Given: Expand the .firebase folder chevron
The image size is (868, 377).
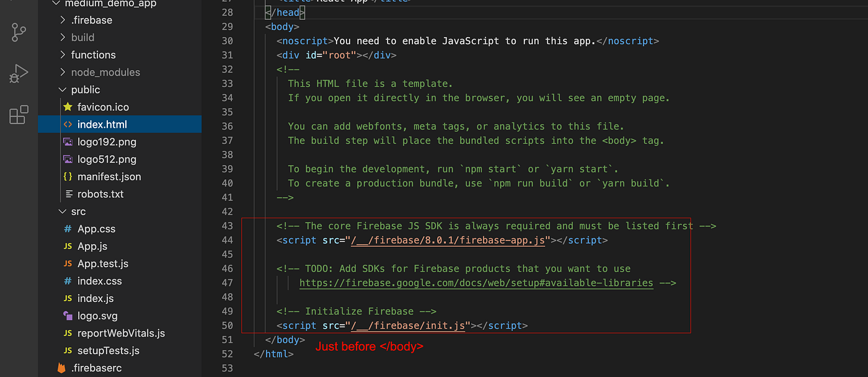Looking at the screenshot, I should tap(63, 20).
